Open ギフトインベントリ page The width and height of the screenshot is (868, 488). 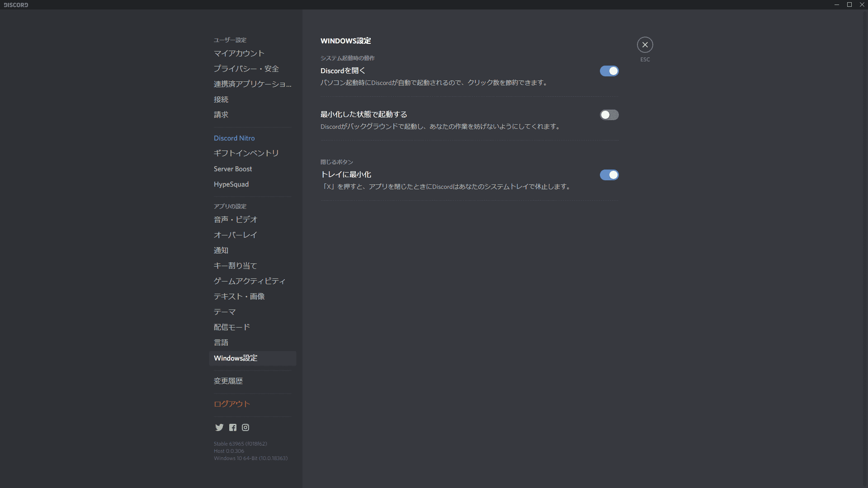tap(253, 153)
